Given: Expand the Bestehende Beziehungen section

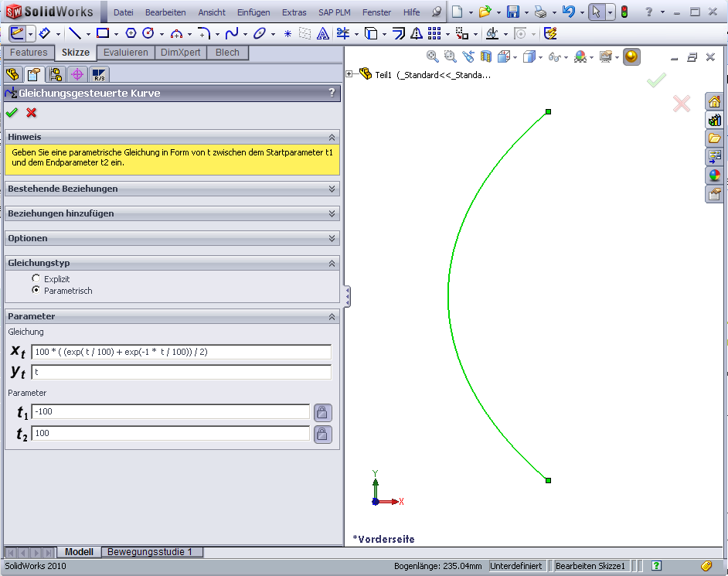Looking at the screenshot, I should click(332, 189).
